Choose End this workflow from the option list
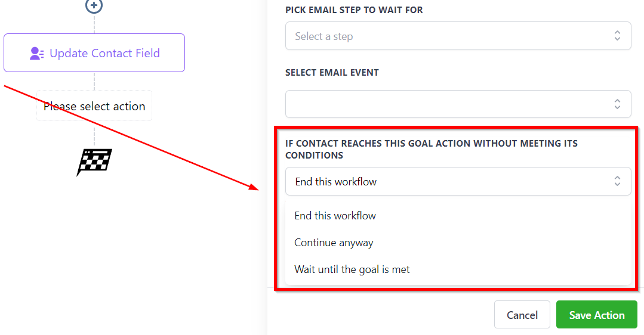 click(335, 216)
